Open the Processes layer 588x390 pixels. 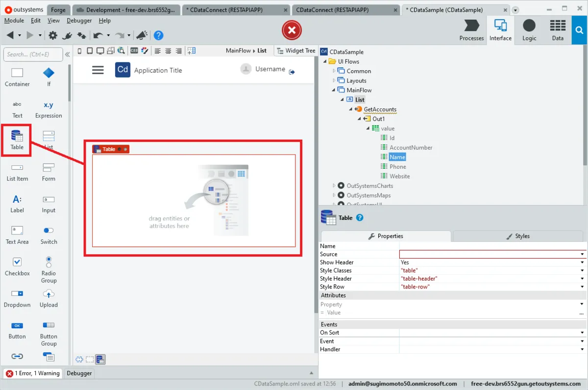[x=471, y=30]
